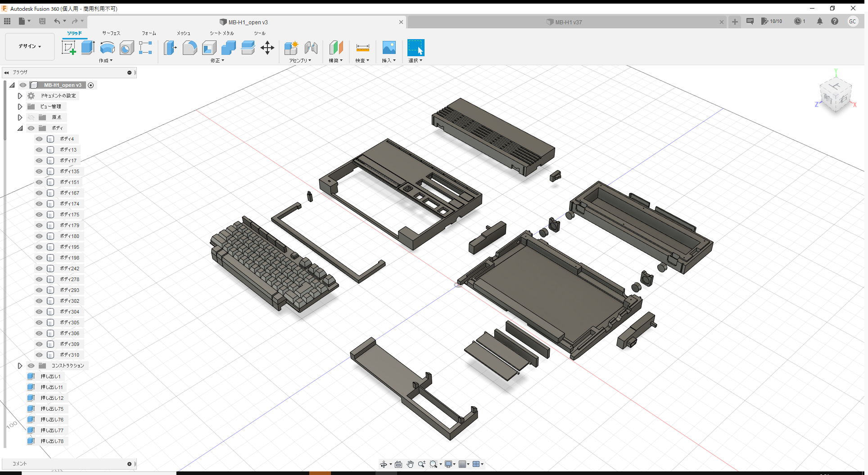
Task: Hide the entire ボディ folder visibility
Action: [x=31, y=128]
